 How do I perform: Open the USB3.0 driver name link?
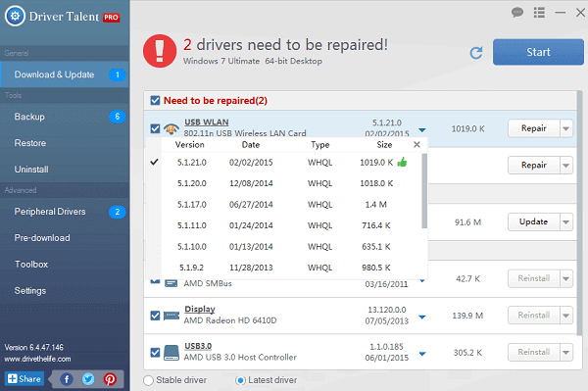click(198, 346)
